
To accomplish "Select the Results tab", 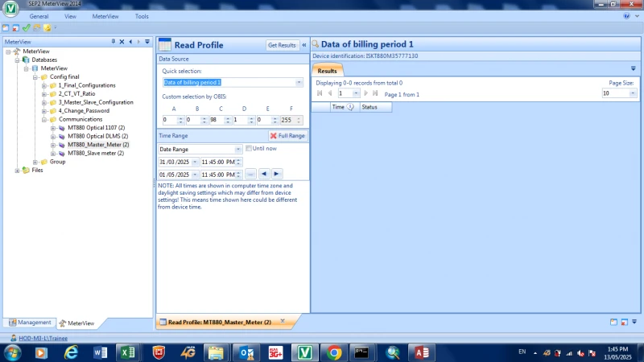I will [x=327, y=71].
